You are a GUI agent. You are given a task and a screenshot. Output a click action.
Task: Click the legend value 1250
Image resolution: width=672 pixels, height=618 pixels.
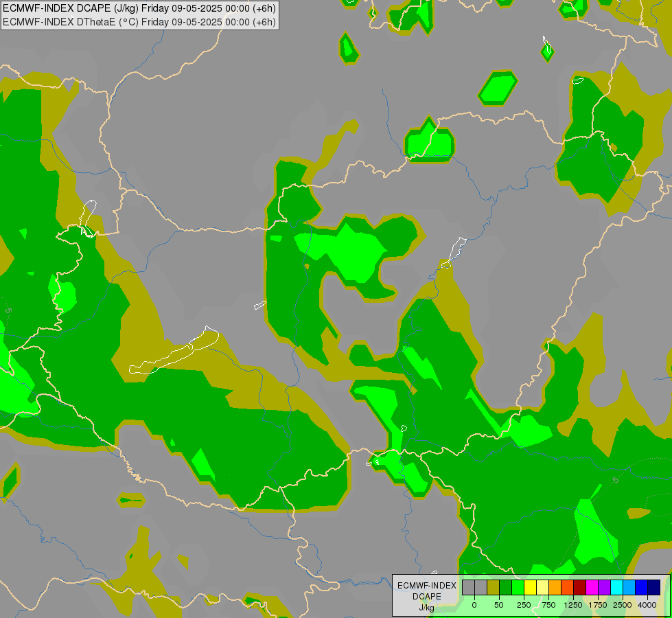pos(573,605)
